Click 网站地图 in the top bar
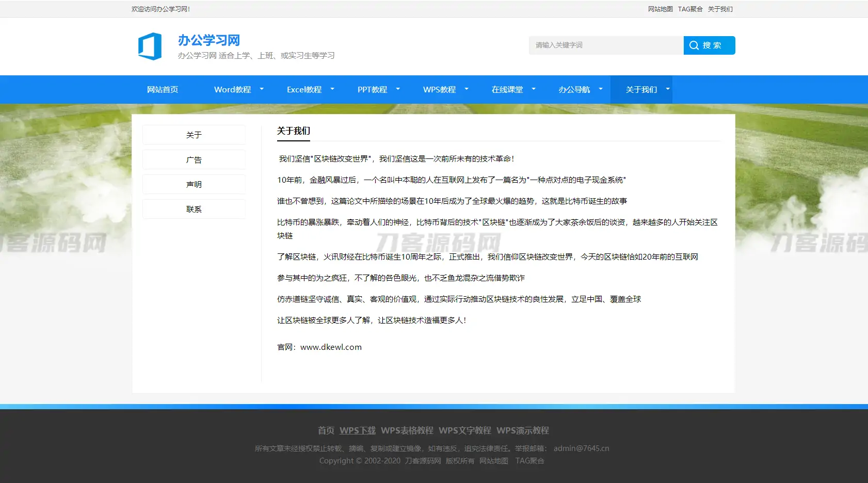The height and width of the screenshot is (483, 868). pos(660,9)
